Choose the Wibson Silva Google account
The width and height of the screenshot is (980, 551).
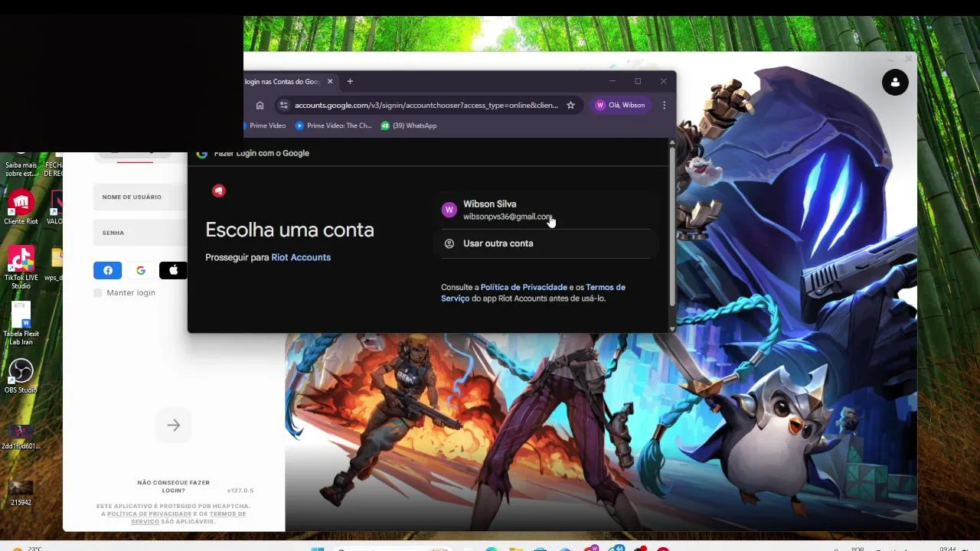click(x=545, y=210)
